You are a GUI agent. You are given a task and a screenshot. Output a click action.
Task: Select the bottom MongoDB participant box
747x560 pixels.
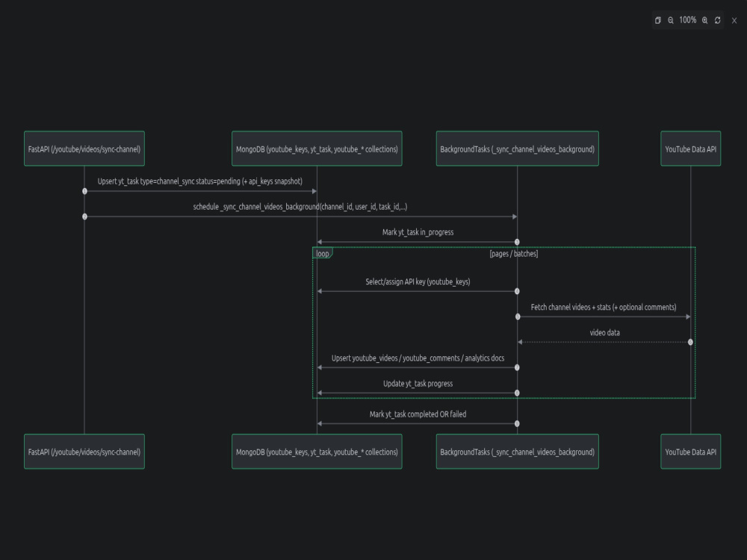(317, 452)
